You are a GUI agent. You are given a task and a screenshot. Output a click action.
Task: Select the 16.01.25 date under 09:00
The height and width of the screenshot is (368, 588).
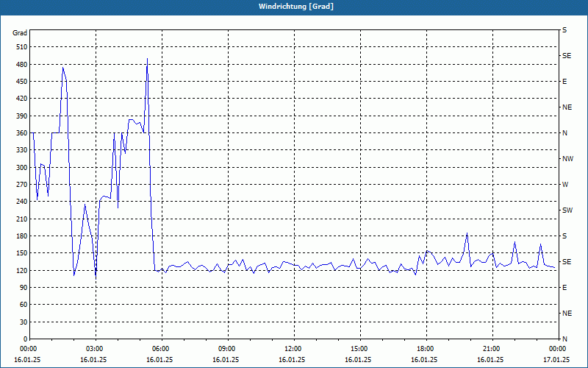226,360
